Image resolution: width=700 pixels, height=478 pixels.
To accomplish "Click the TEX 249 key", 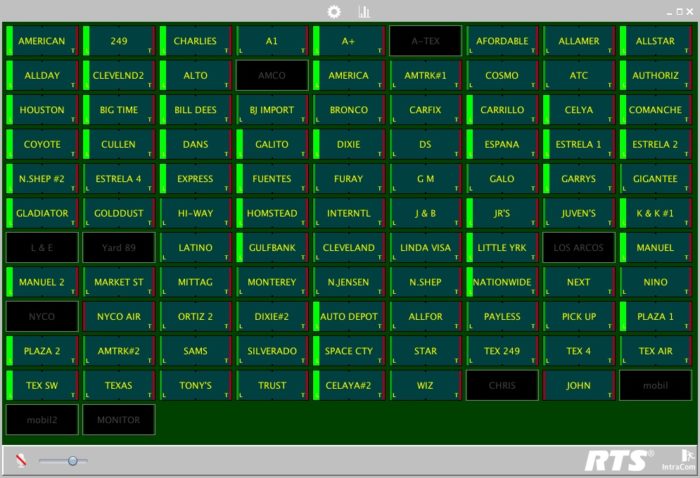I will (x=502, y=351).
